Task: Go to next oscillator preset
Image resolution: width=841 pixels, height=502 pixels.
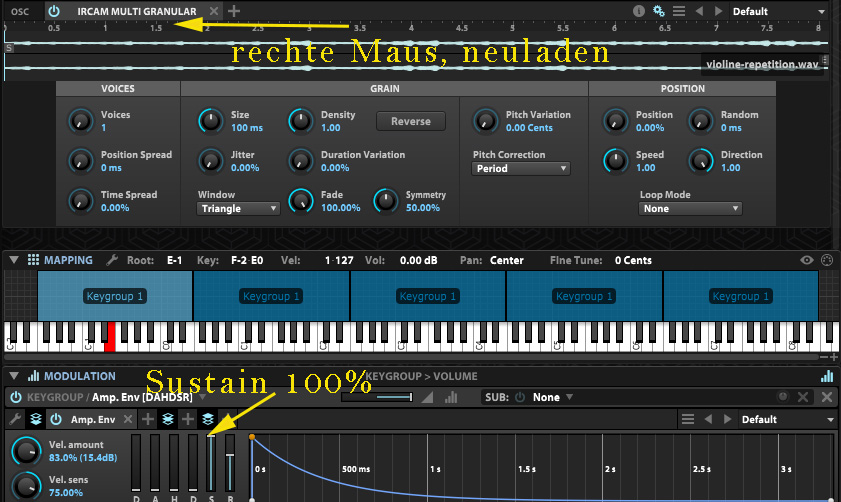Action: point(718,11)
